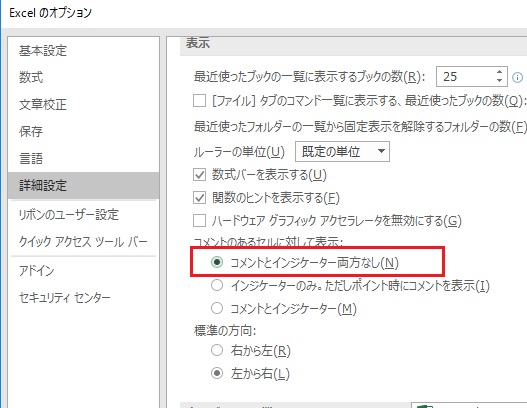Click the 表示 section header

198,43
